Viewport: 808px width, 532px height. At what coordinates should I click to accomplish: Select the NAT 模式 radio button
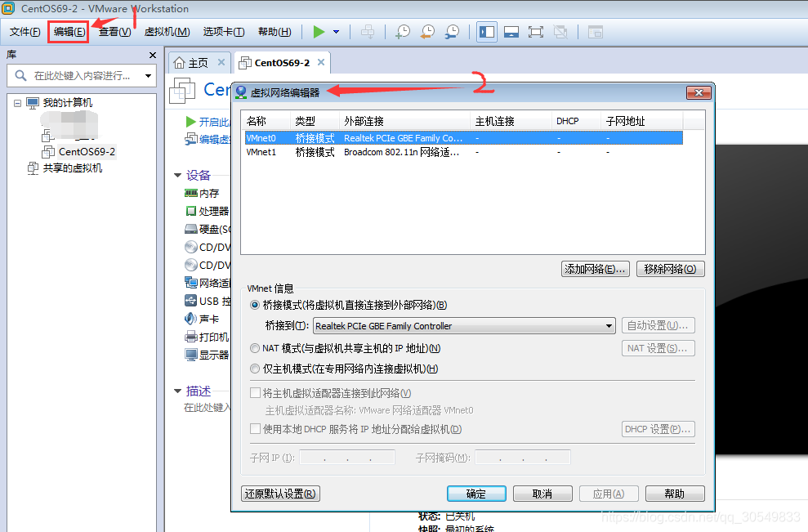[x=255, y=348]
